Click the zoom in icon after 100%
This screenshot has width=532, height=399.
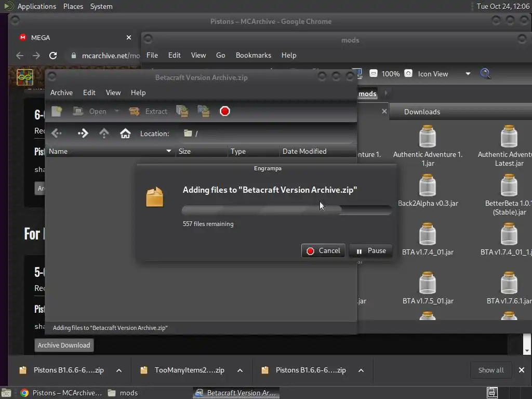click(x=408, y=73)
